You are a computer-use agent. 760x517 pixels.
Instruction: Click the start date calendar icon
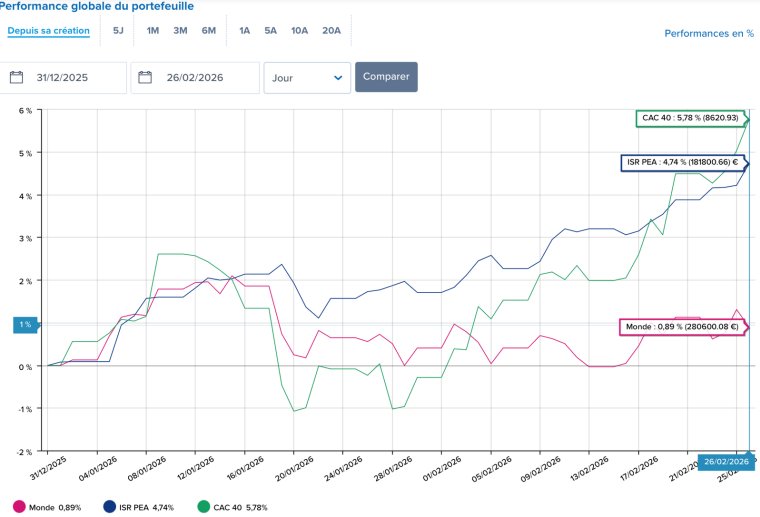coord(16,78)
